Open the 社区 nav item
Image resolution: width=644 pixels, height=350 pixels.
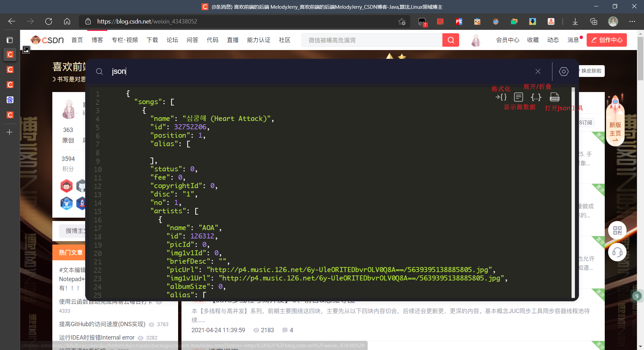click(x=285, y=40)
